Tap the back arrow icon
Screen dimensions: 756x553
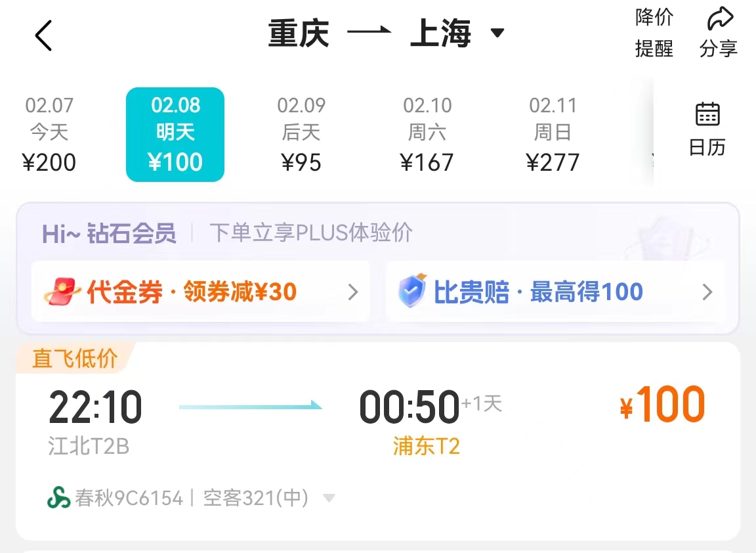click(x=43, y=35)
